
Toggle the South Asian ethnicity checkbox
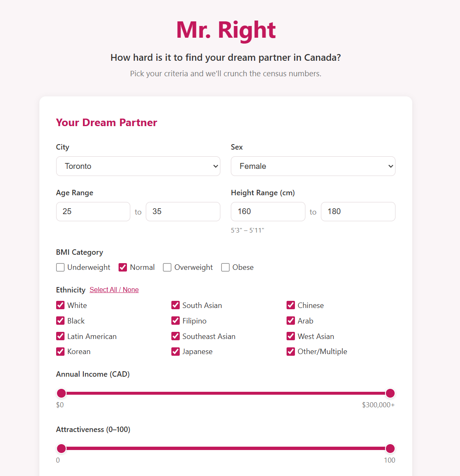click(176, 305)
